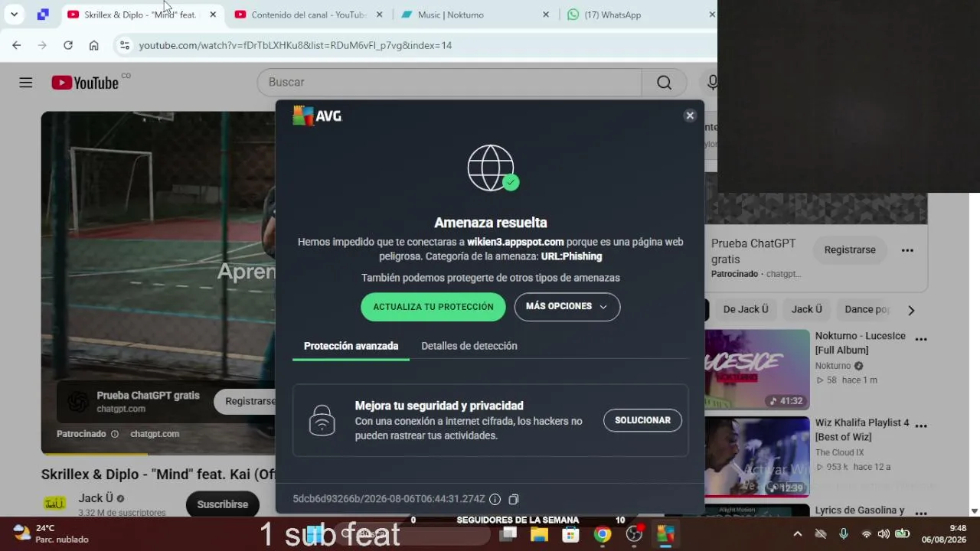Open more options for the sidebar ChatGPT ad
This screenshot has width=980, height=551.
(907, 250)
